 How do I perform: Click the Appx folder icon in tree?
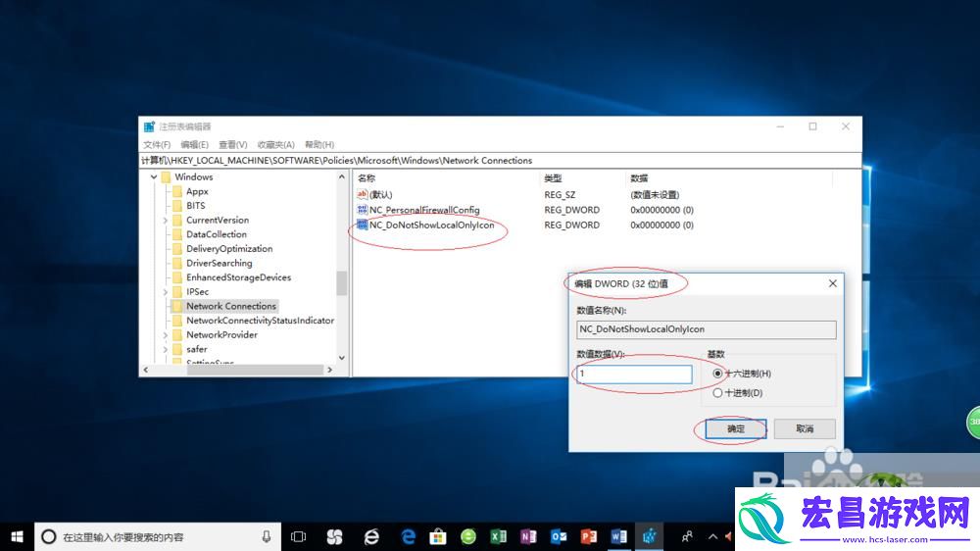(177, 191)
